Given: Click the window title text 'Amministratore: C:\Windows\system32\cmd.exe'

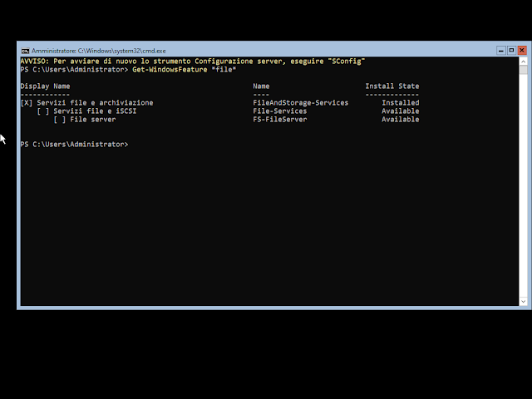Looking at the screenshot, I should pos(99,51).
